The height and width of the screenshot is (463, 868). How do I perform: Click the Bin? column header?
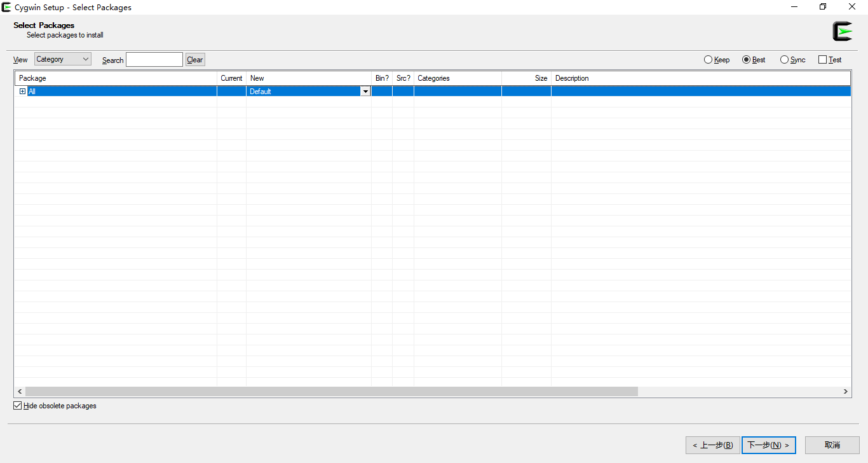tap(382, 78)
